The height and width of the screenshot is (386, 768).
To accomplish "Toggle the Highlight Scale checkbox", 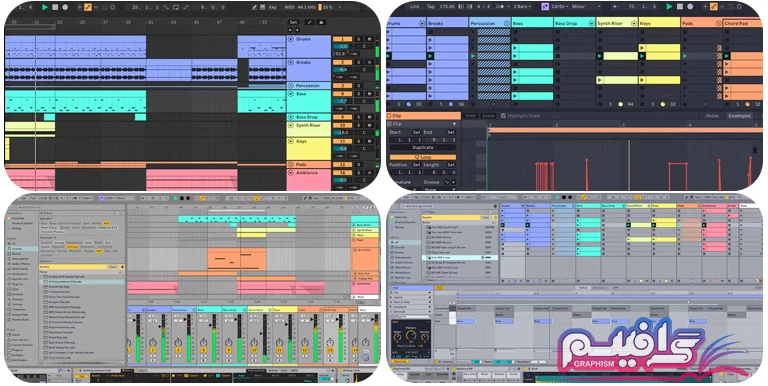I will point(503,116).
